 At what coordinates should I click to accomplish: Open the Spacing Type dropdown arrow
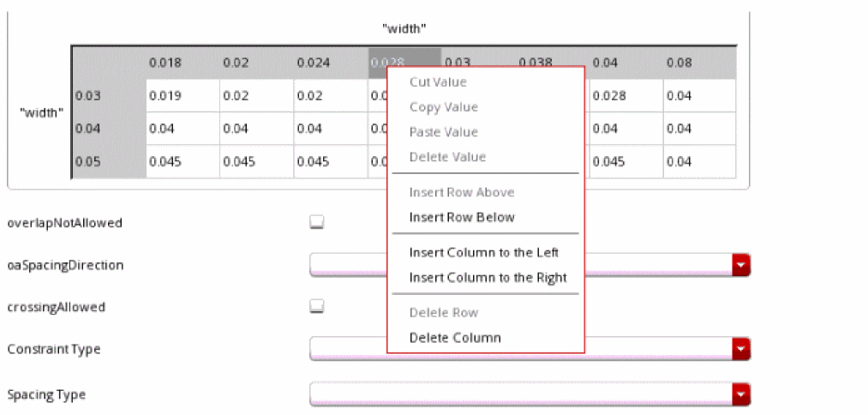[742, 394]
